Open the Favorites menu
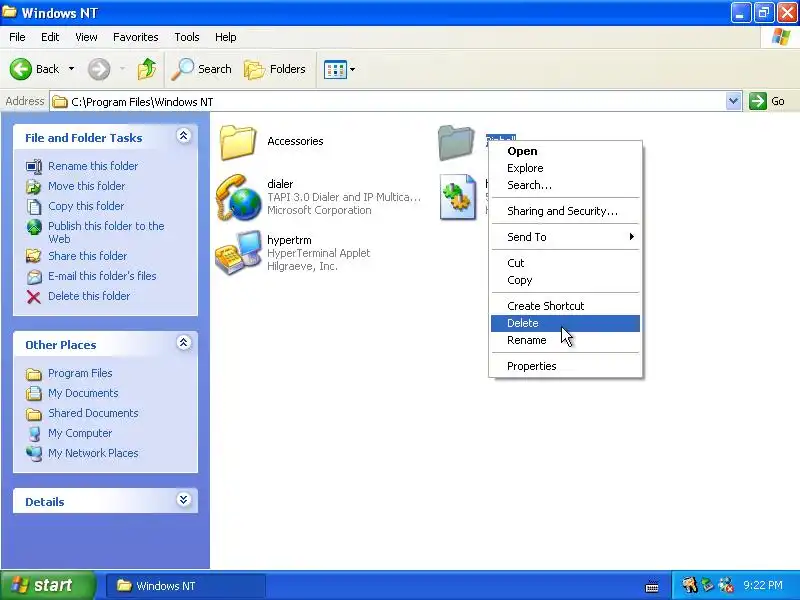Viewport: 800px width, 600px height. coord(136,37)
